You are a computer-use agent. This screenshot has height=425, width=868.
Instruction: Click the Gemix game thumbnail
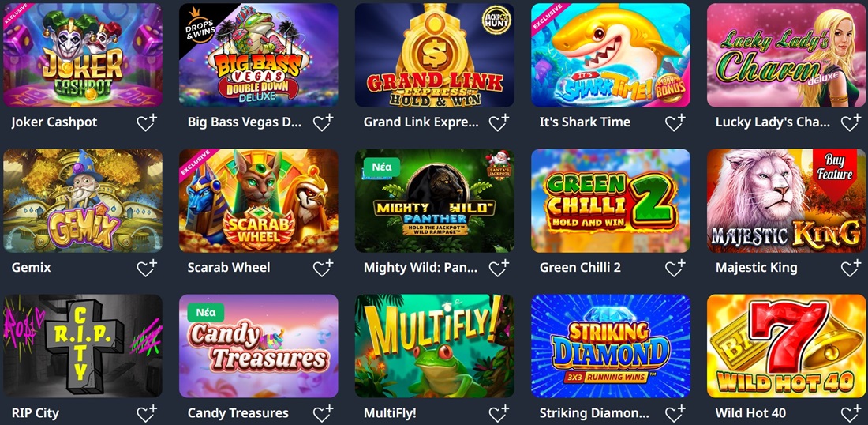[83, 201]
